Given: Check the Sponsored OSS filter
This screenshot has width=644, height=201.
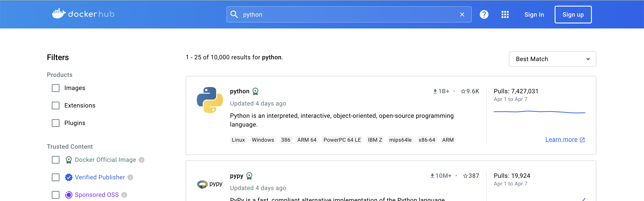Looking at the screenshot, I should click(55, 195).
